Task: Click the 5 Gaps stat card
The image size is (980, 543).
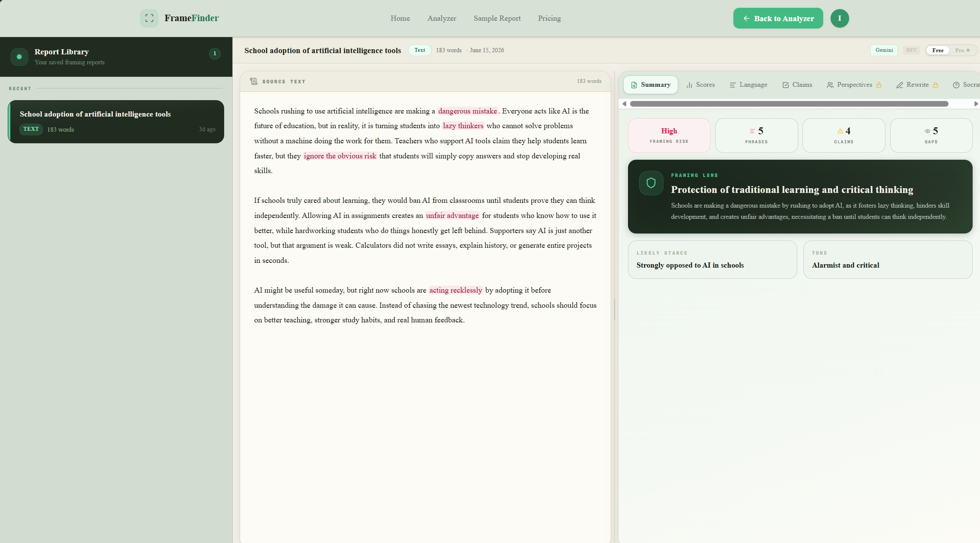Action: point(931,136)
